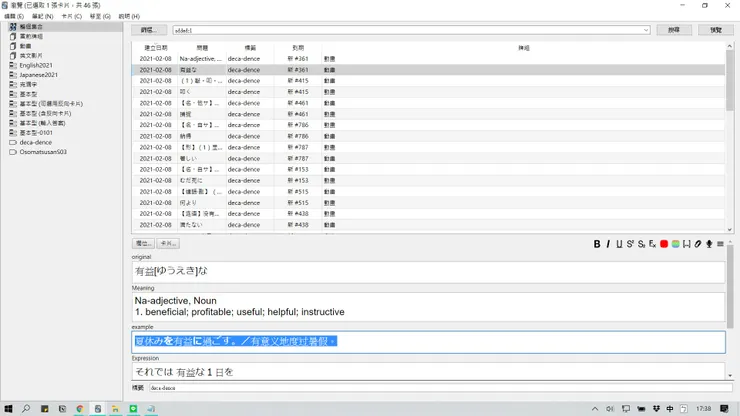Toggle underline formatting in editor toolbar
The image size is (740, 416).
point(619,244)
